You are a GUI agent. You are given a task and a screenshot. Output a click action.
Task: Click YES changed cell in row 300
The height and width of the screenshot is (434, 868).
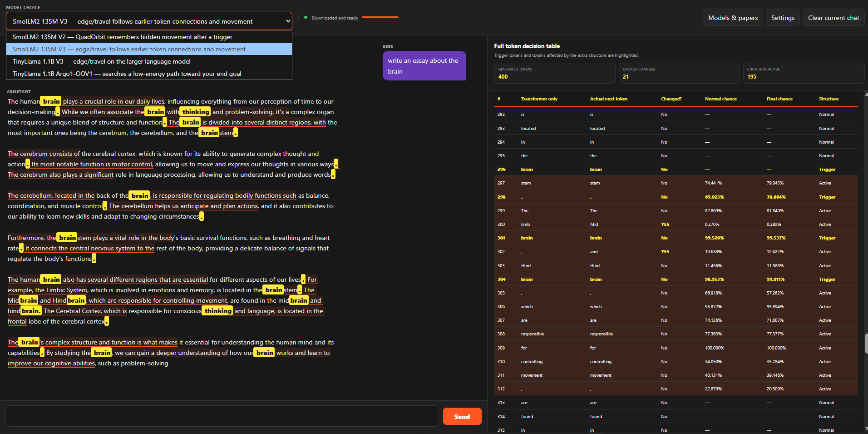click(x=665, y=224)
